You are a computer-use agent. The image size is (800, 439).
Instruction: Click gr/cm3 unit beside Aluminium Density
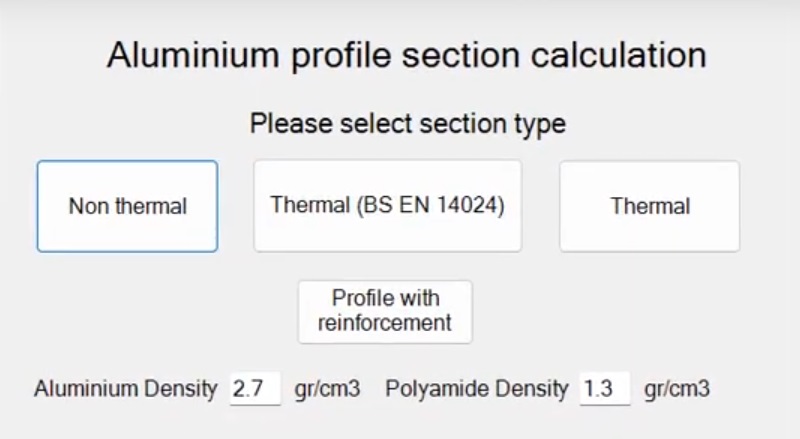327,389
